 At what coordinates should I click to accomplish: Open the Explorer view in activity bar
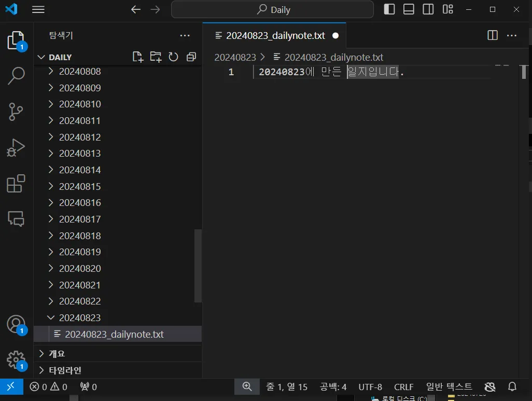point(16,40)
